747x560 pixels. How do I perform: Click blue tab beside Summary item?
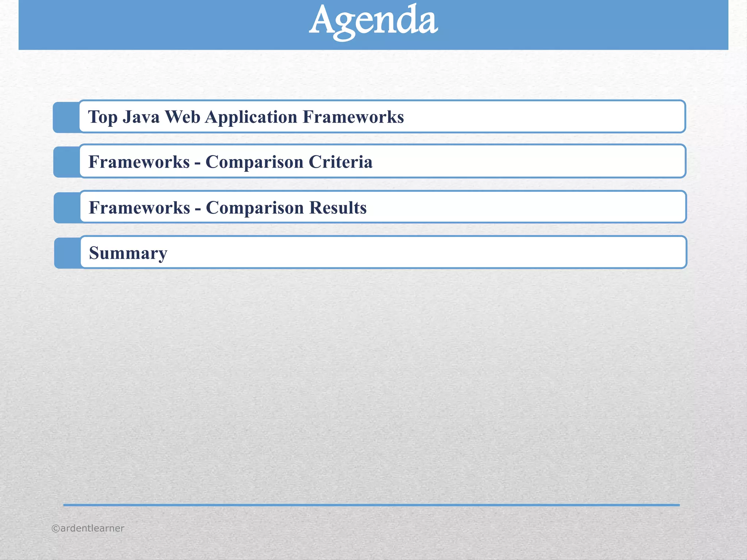click(67, 253)
